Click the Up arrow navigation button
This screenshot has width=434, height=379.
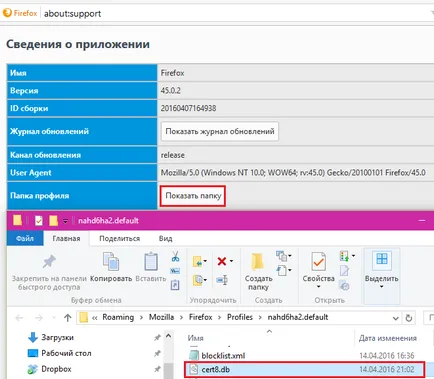coord(68,318)
